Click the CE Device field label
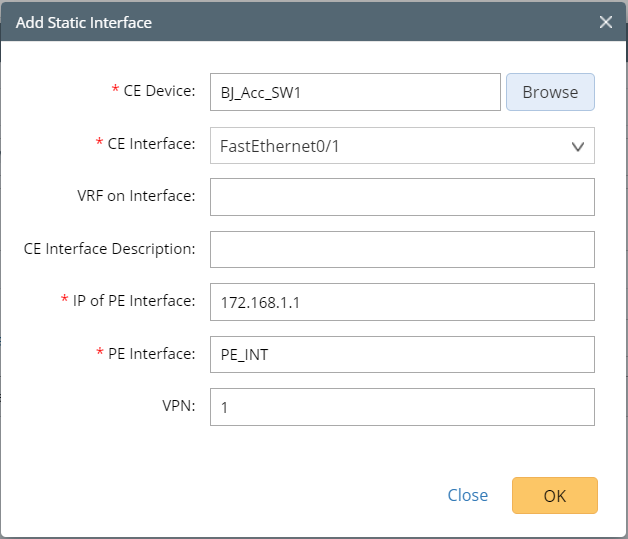628x539 pixels. 159,91
